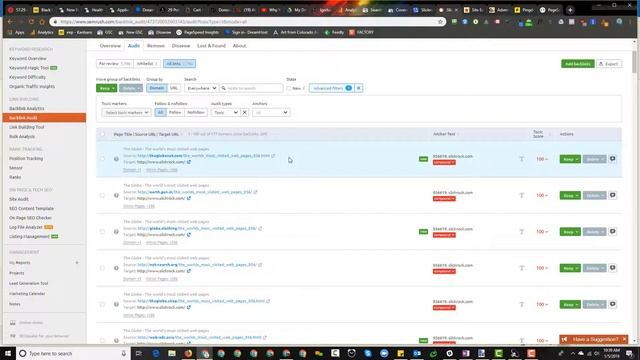This screenshot has width=640, height=360.
Task: Open second row target URL external-link icon
Action: click(189, 198)
